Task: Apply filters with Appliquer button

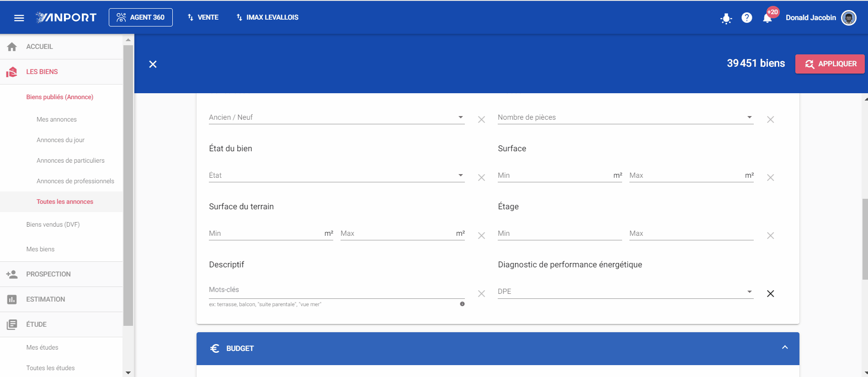Action: point(830,64)
